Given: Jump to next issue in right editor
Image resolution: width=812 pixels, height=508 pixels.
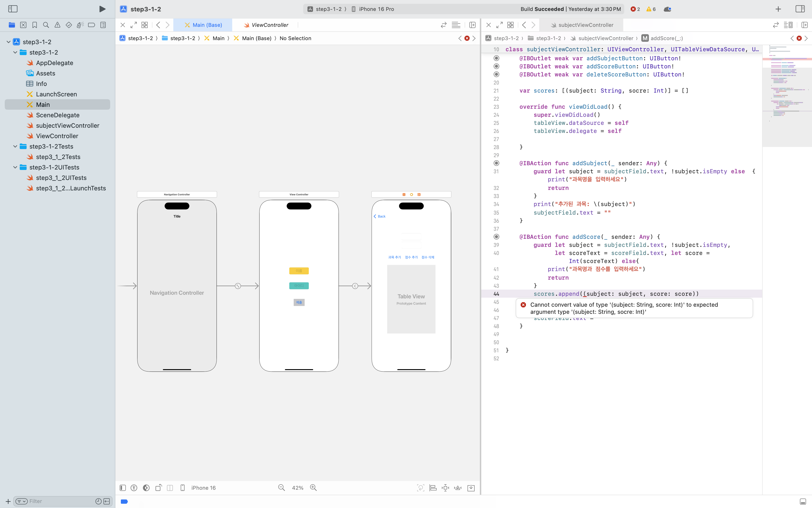Looking at the screenshot, I should 806,38.
